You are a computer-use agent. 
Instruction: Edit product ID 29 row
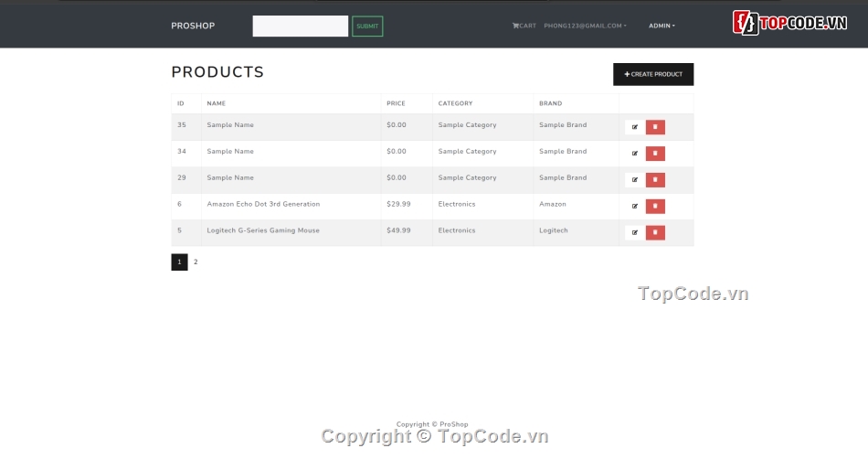point(635,180)
